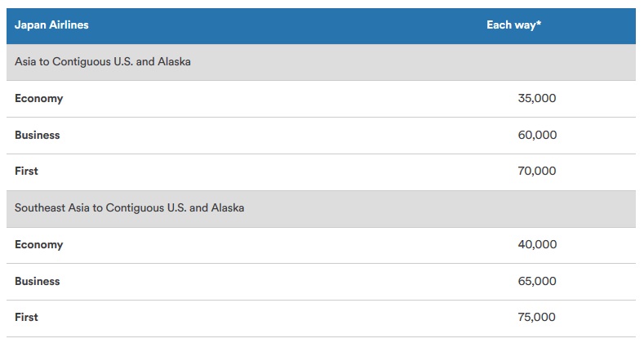Click the asterisk after Each way
Viewport: 644px width, 343px height.
click(540, 24)
